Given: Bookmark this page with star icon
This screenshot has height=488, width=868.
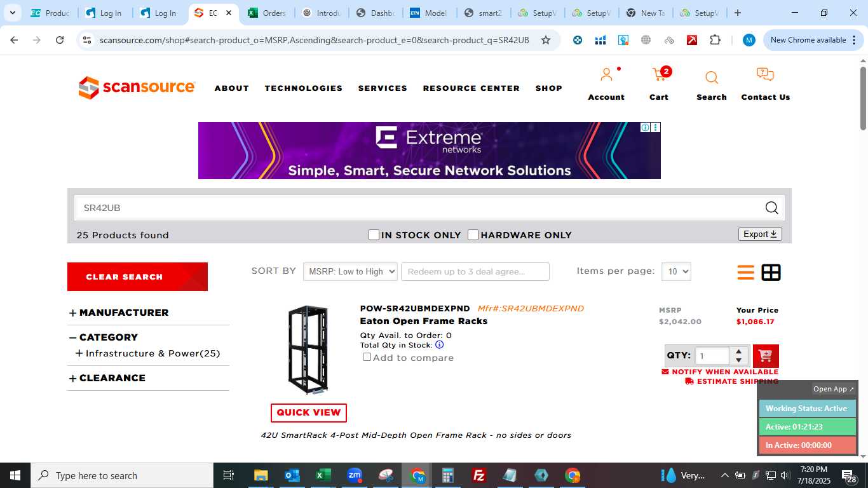Looking at the screenshot, I should pyautogui.click(x=545, y=40).
